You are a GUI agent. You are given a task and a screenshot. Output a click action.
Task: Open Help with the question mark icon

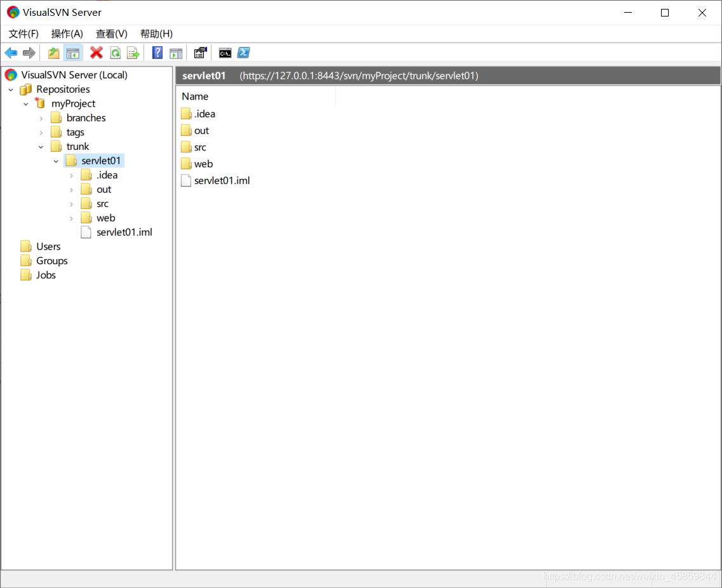coord(157,53)
